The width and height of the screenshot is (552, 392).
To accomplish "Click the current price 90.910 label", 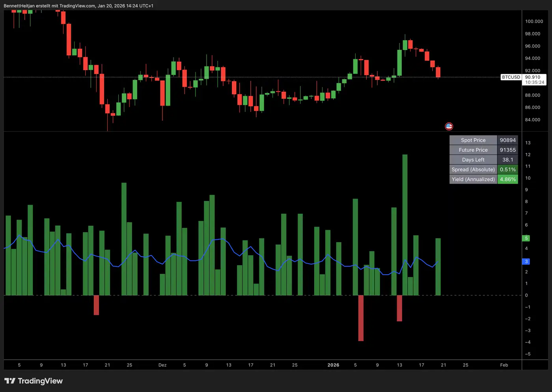I will [533, 77].
